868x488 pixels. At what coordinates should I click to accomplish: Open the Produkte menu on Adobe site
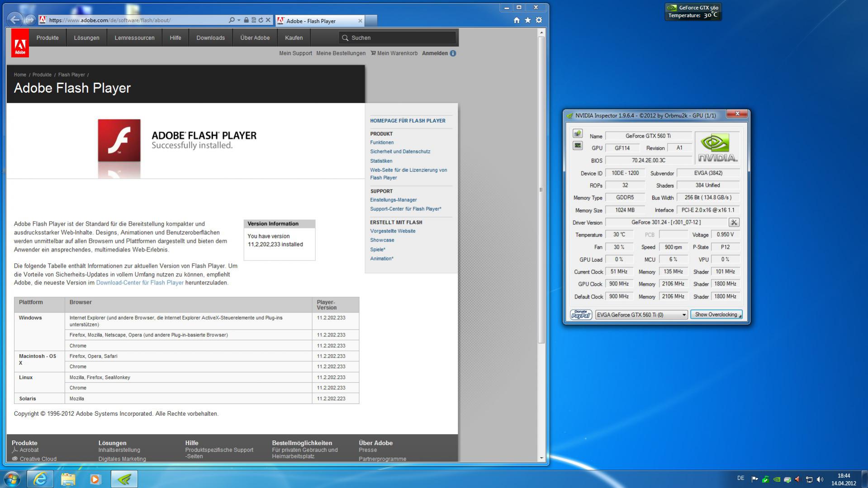[47, 38]
